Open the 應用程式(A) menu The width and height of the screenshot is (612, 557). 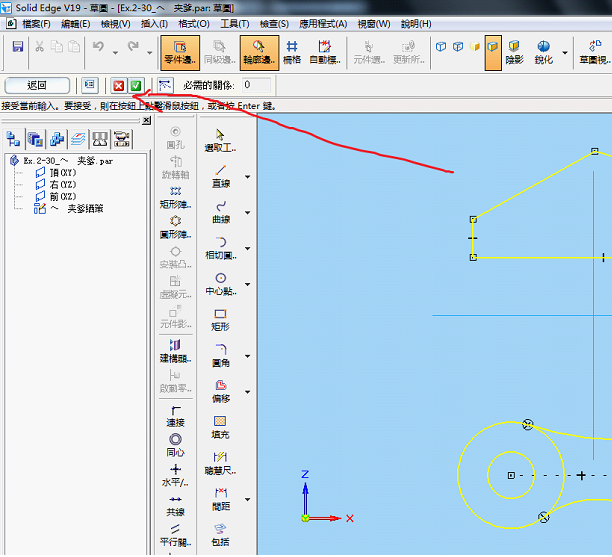323,24
